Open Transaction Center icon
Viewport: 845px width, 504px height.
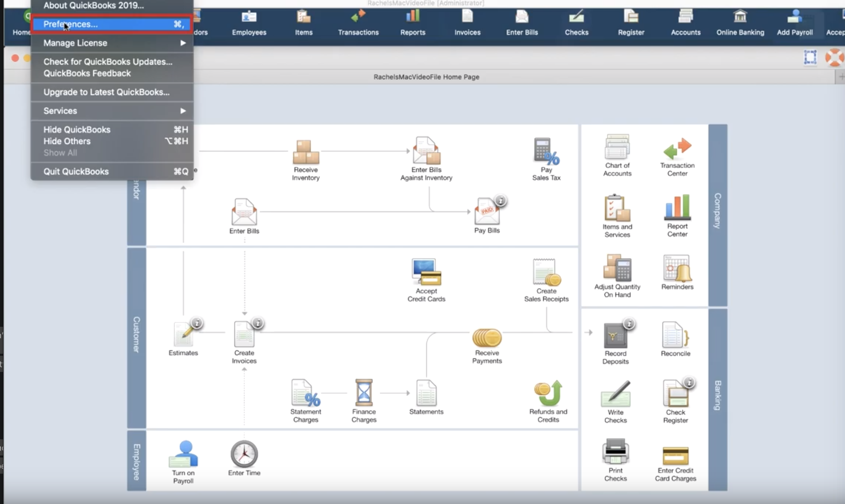point(677,157)
